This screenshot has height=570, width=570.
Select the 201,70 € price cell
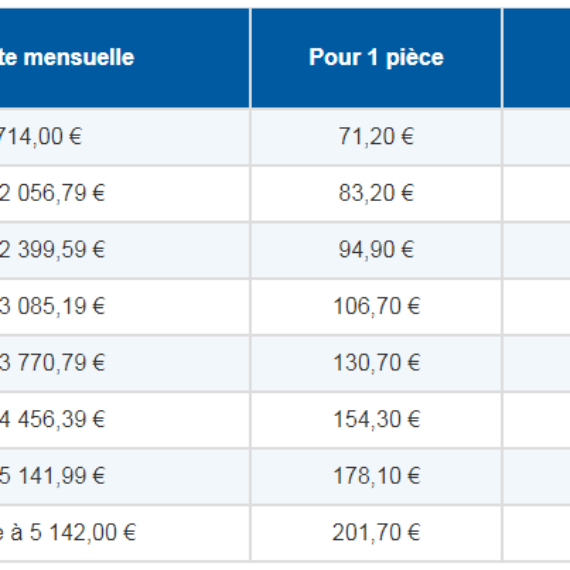click(376, 533)
